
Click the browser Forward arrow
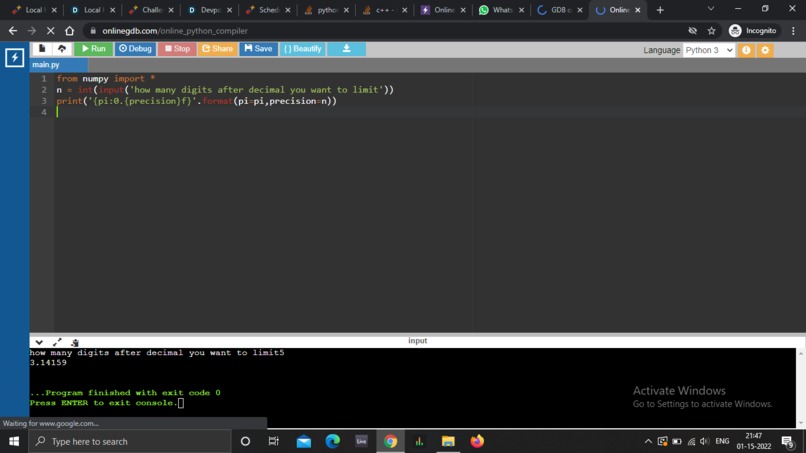tap(32, 31)
